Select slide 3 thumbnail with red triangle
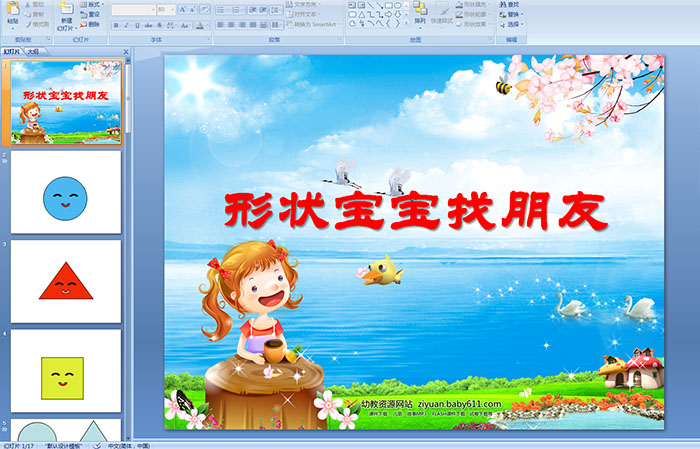 (66, 281)
